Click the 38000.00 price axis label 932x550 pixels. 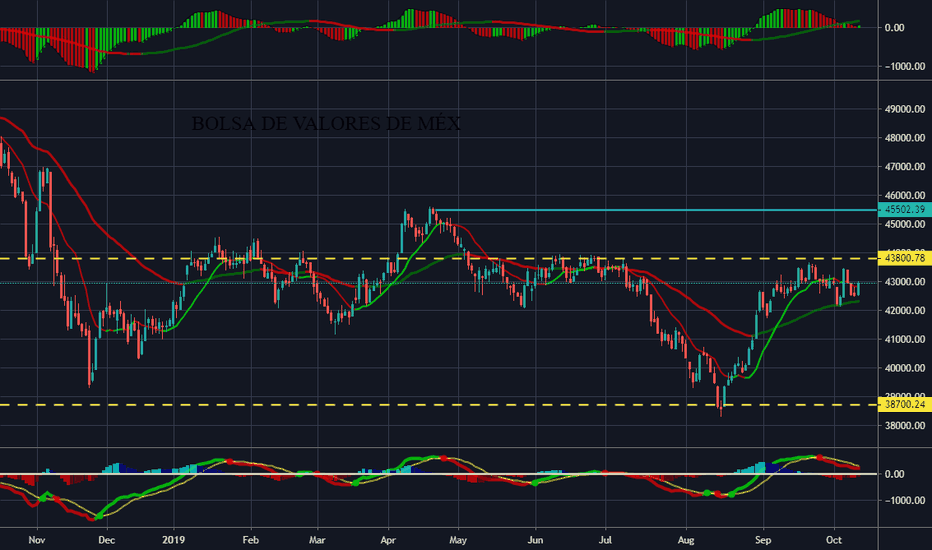click(x=905, y=426)
